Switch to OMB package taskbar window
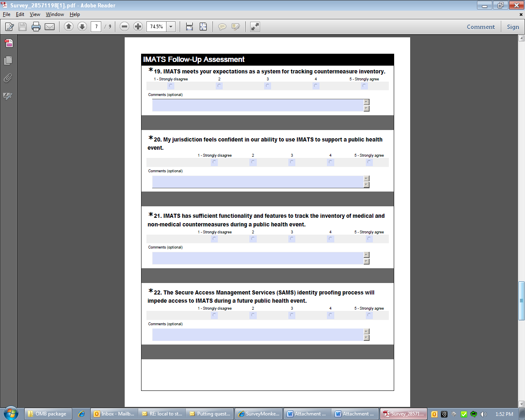The image size is (525, 420). pos(48,414)
